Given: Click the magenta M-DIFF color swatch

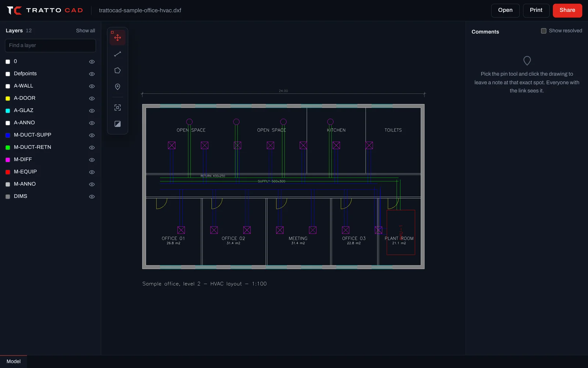Looking at the screenshot, I should tap(8, 160).
